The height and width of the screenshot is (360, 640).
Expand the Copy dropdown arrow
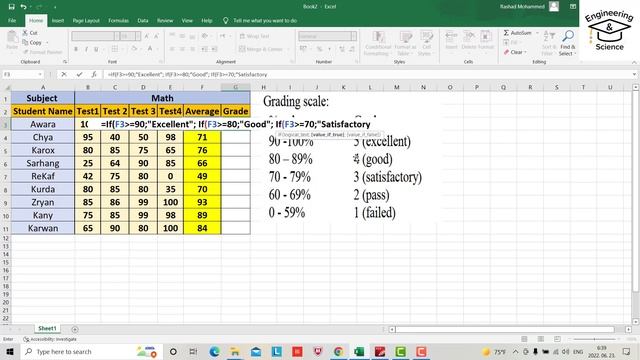47,42
